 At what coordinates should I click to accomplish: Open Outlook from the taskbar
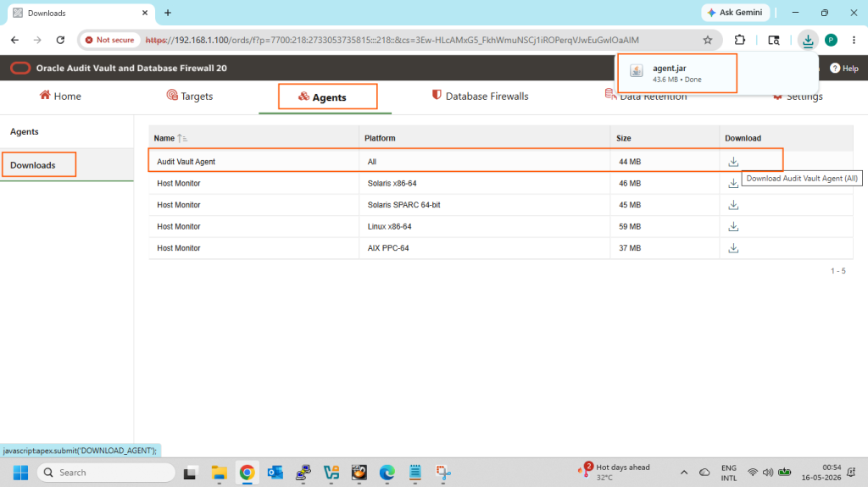275,473
